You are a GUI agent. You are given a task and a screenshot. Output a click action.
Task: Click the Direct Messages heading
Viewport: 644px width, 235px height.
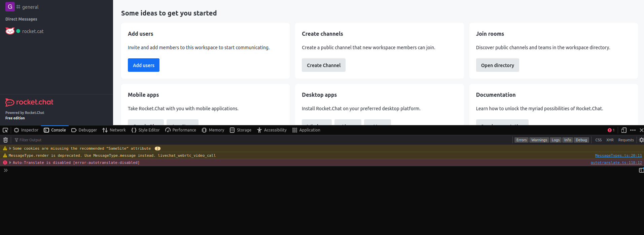click(x=21, y=19)
